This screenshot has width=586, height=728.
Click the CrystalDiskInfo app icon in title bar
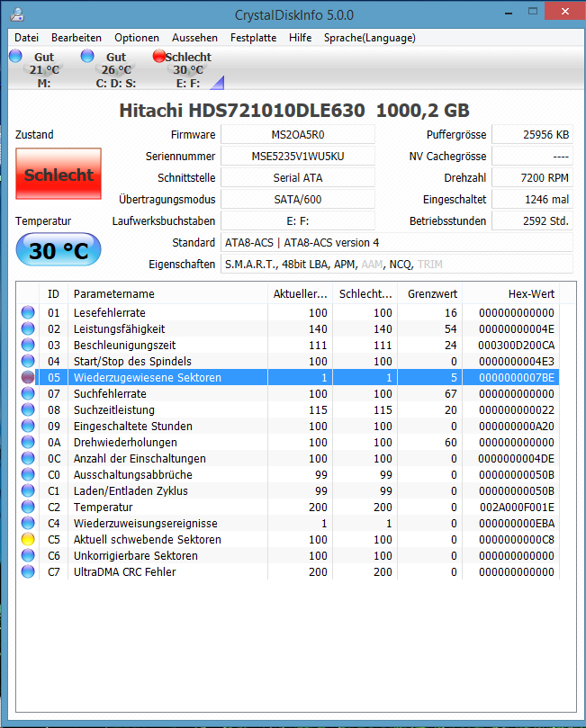pyautogui.click(x=17, y=14)
